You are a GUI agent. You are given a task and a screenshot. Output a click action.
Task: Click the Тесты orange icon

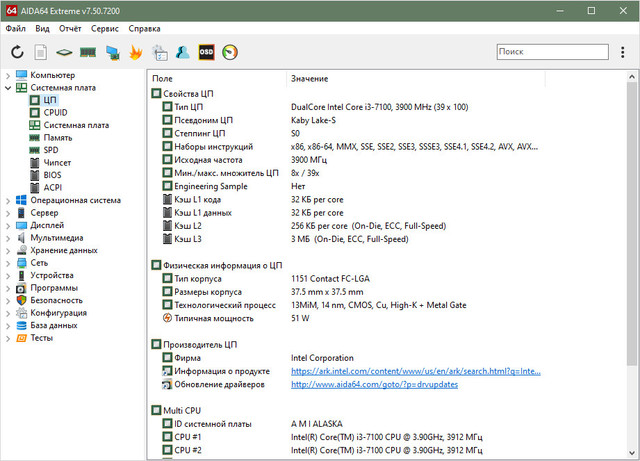pos(21,338)
